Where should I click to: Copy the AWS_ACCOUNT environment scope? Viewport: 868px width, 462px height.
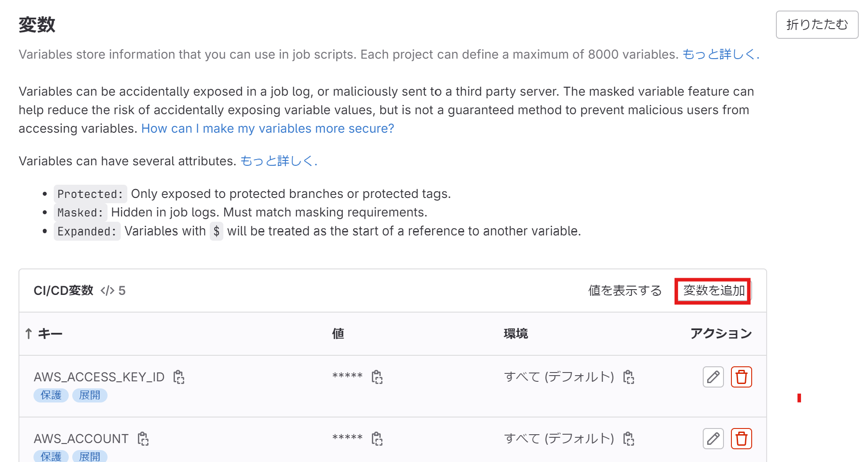(629, 439)
